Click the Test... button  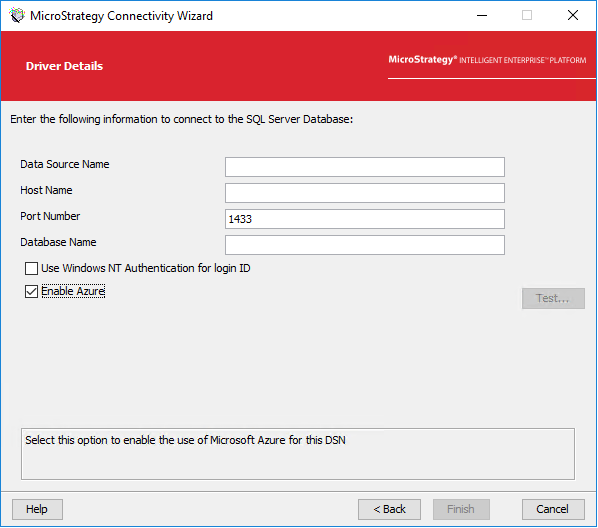pyautogui.click(x=553, y=298)
